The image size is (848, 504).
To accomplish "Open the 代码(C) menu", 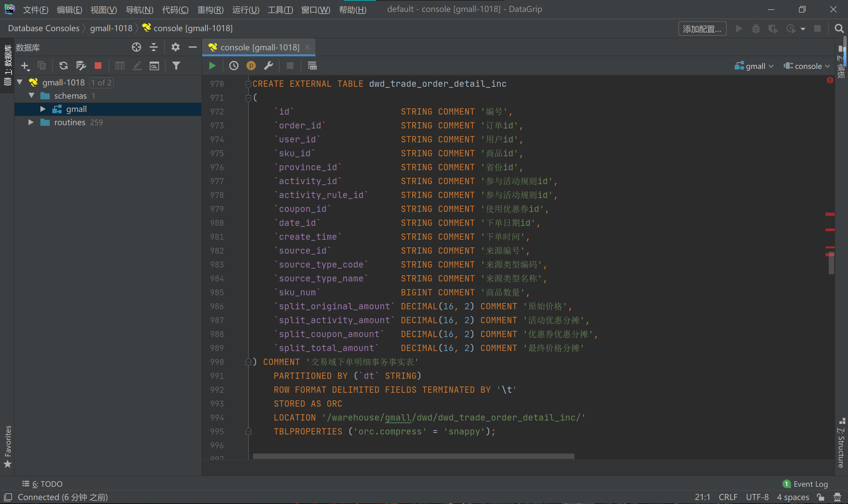I will [x=175, y=10].
